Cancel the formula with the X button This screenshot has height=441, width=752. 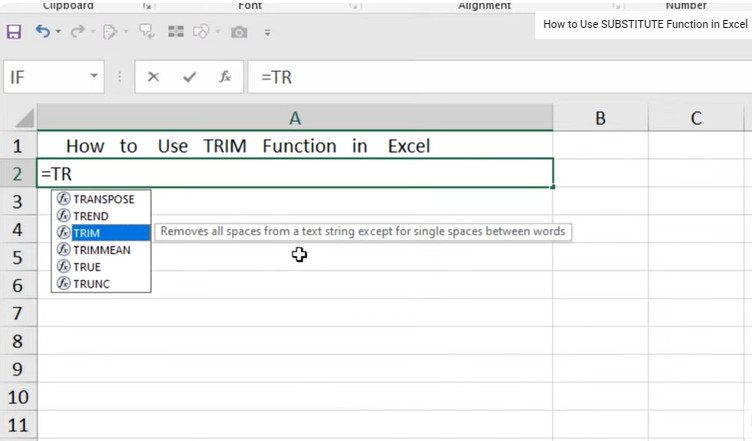[153, 77]
